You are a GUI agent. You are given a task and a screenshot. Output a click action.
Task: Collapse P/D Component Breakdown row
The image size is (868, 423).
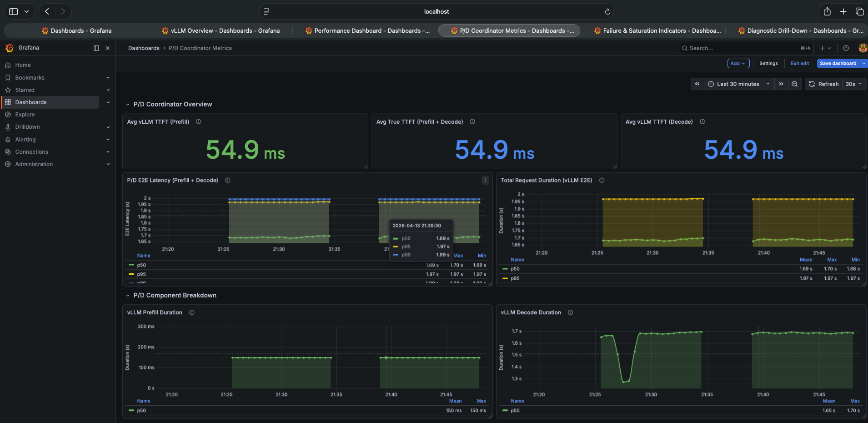coord(127,296)
